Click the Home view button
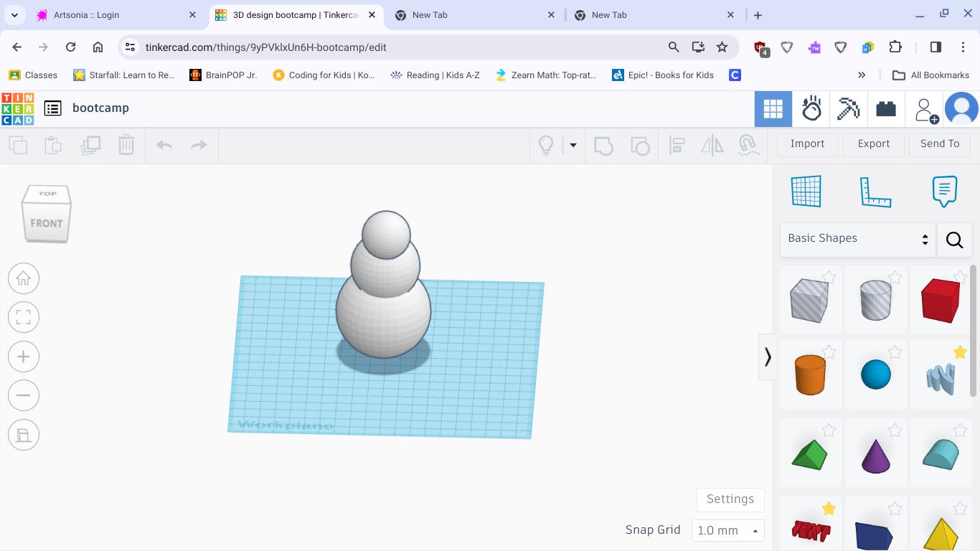Image resolution: width=980 pixels, height=551 pixels. (x=24, y=278)
